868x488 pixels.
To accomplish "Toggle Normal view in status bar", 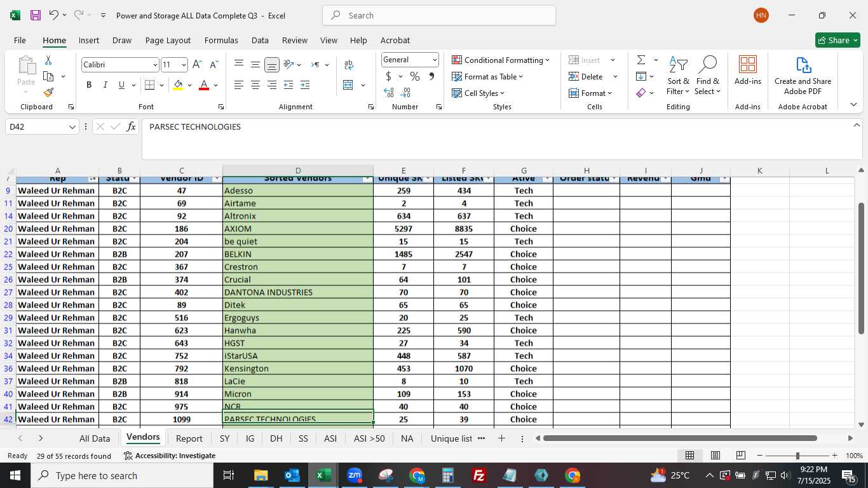I will click(x=689, y=456).
